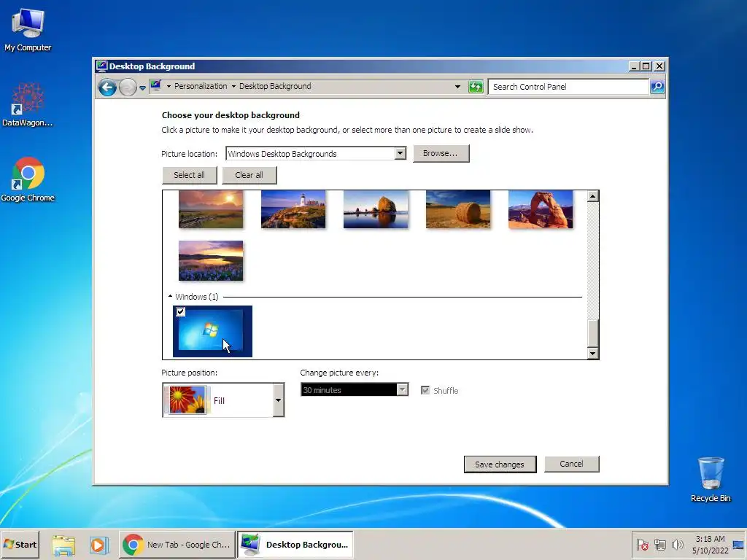The image size is (747, 560).
Task: Navigate to Personalization breadcrumb
Action: tap(201, 86)
